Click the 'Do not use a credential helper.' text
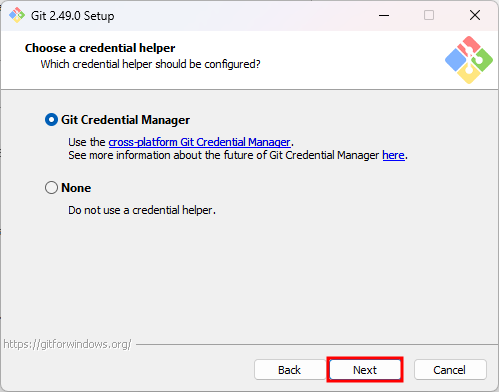 (142, 210)
